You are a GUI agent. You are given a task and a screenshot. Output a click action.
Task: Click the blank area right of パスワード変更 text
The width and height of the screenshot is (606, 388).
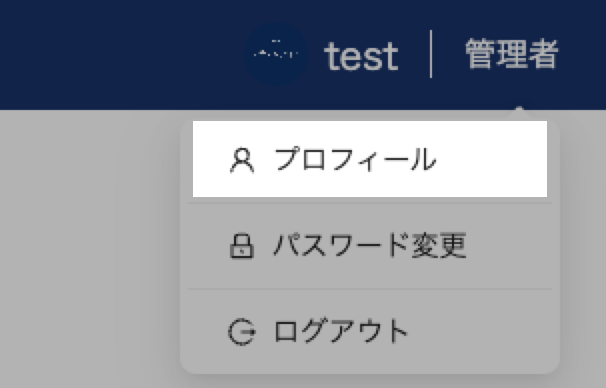click(x=508, y=246)
